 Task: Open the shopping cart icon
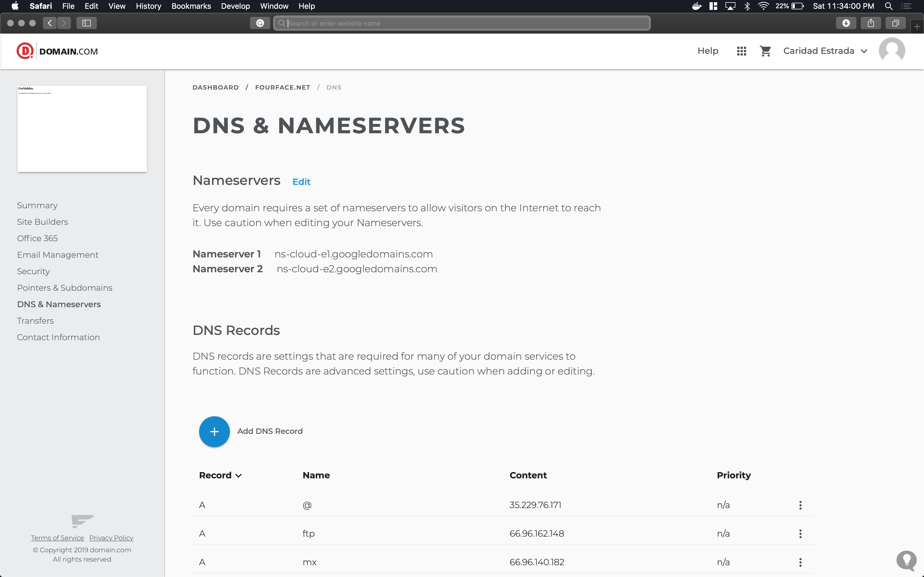click(765, 51)
